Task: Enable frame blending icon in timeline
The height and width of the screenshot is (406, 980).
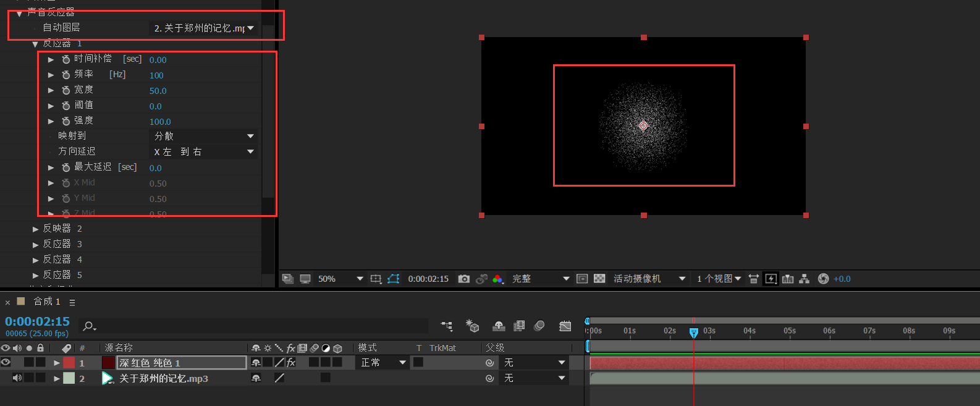Action: (x=519, y=326)
